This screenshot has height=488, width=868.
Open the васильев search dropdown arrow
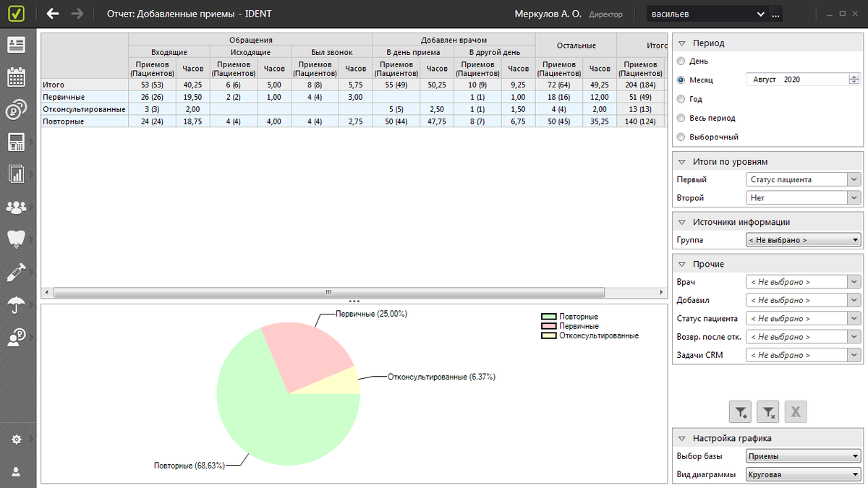coord(761,14)
